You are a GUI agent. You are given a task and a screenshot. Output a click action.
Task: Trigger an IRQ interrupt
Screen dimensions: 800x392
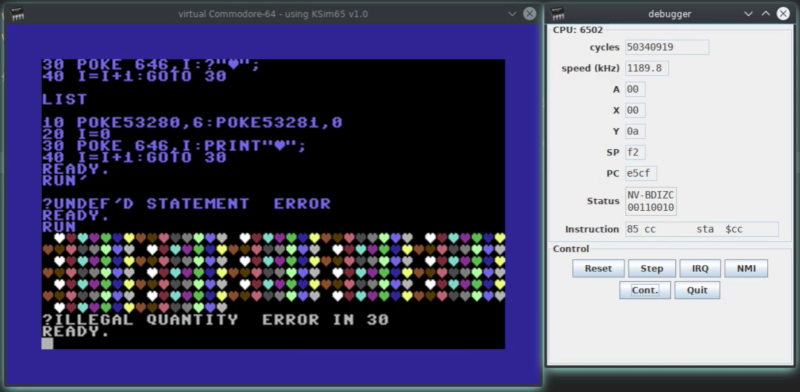[700, 268]
